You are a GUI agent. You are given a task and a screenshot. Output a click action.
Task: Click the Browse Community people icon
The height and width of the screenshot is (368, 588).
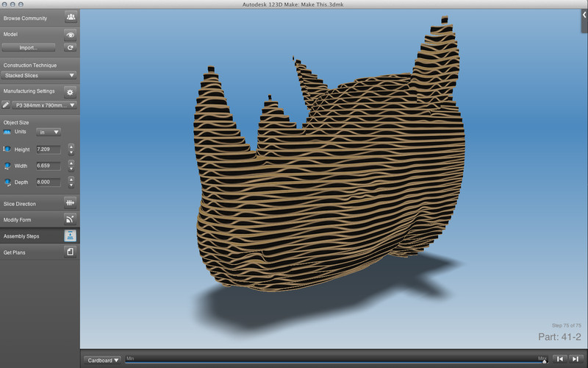pos(71,17)
